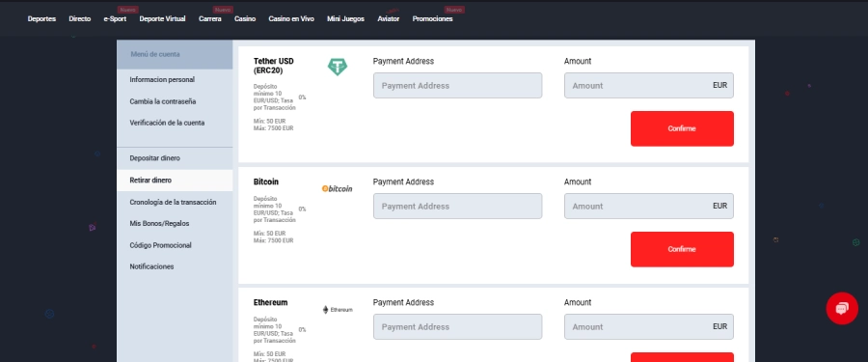Click the Tether USD logo icon
The image size is (868, 362).
(x=338, y=67)
